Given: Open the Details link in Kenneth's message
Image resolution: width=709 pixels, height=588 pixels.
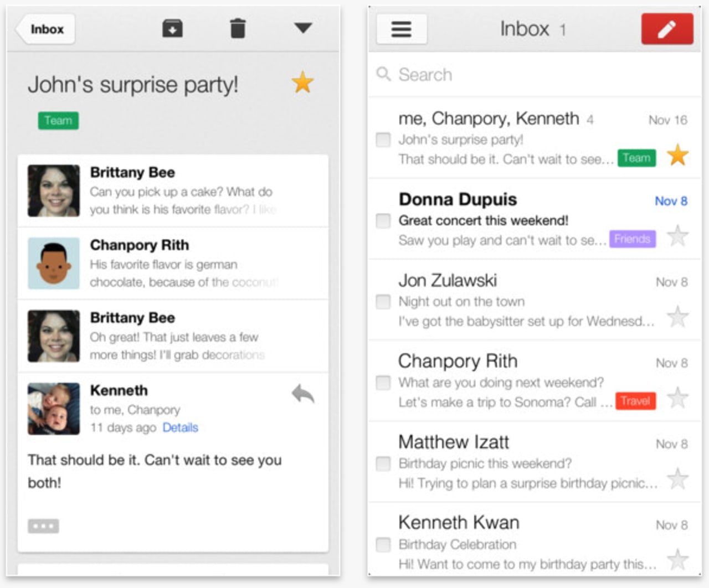Looking at the screenshot, I should pyautogui.click(x=180, y=427).
